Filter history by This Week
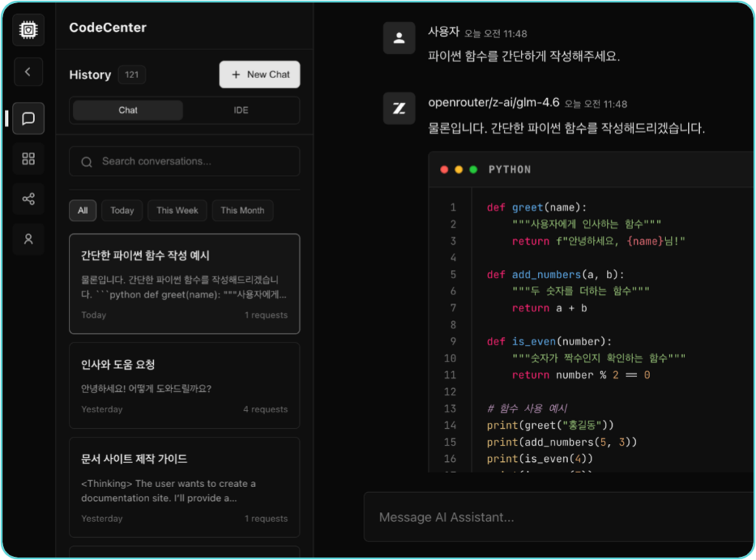This screenshot has width=756, height=560. 177,210
